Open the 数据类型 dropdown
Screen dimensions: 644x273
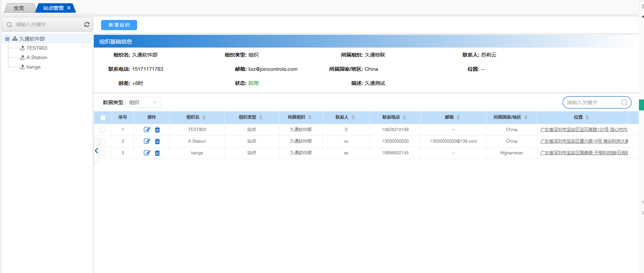point(143,102)
